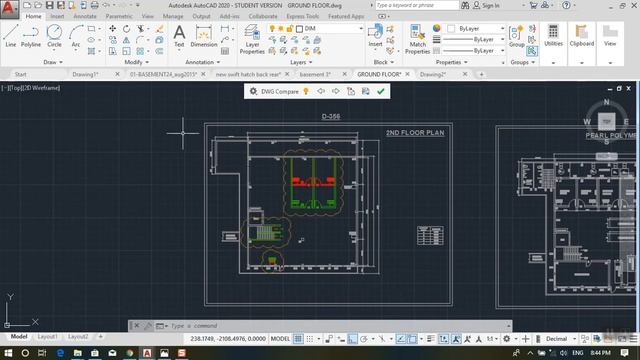The width and height of the screenshot is (640, 360).
Task: Add a new drawing tab with plus
Action: 481,74
